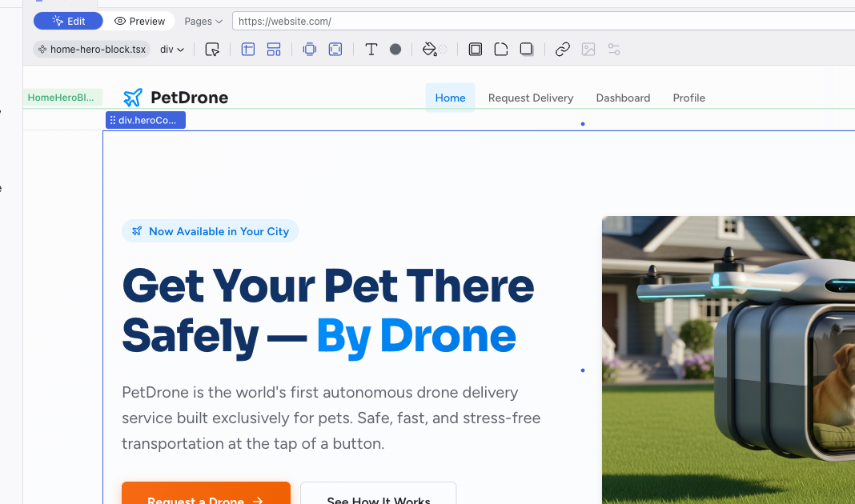
Task: Click the layout panel icon in toolbar
Action: point(248,50)
